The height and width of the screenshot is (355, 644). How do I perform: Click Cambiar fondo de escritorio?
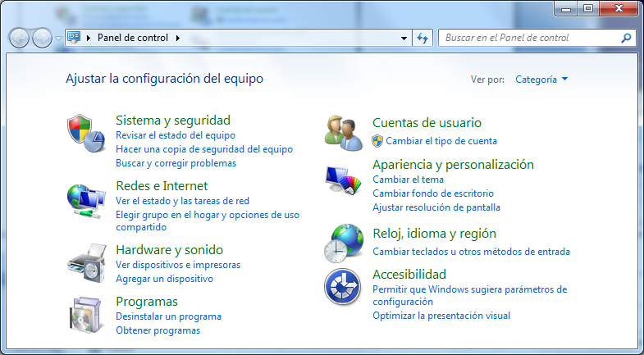click(433, 193)
